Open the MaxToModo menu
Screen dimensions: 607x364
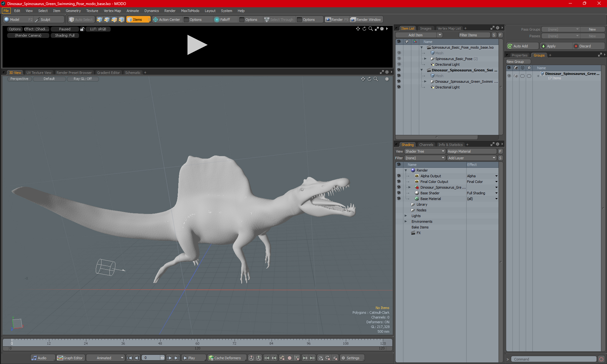point(190,11)
